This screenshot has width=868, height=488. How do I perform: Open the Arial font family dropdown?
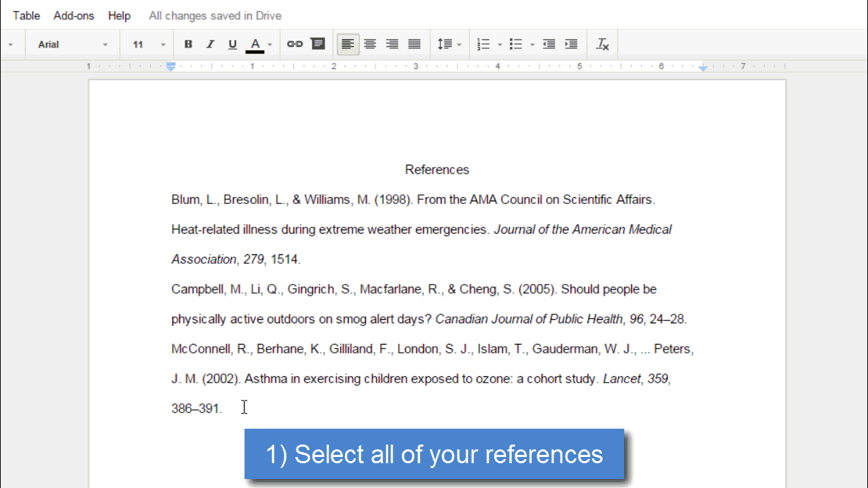[x=71, y=43]
